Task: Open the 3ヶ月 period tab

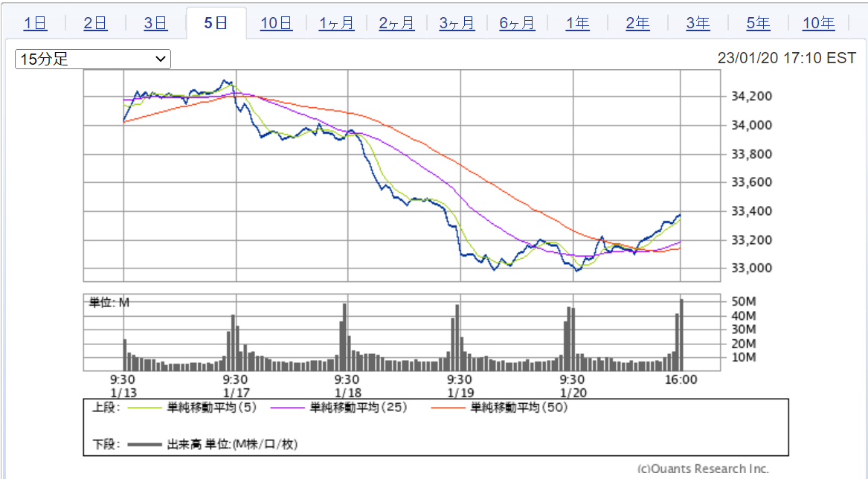Action: coord(457,23)
